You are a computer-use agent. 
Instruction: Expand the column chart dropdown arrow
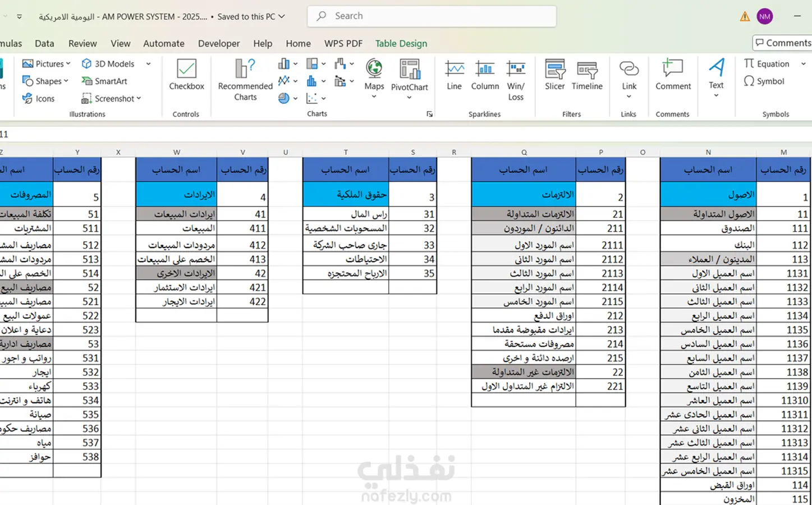click(x=296, y=64)
